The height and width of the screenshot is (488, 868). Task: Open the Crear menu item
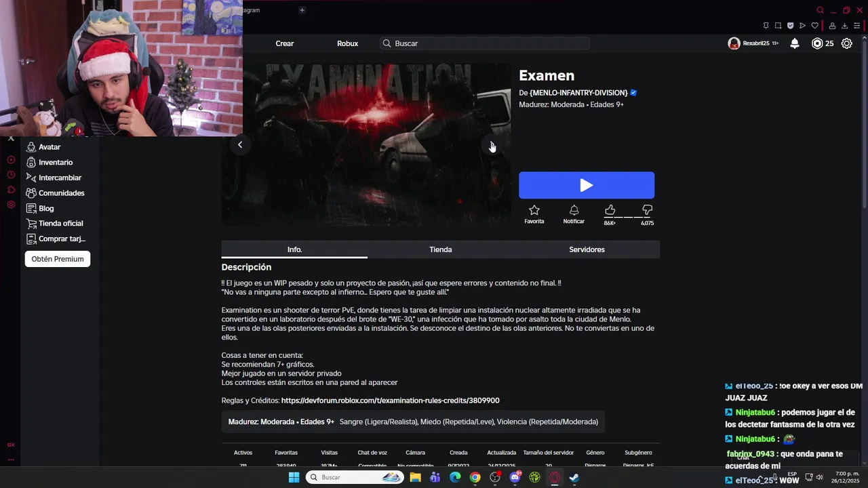click(x=285, y=43)
